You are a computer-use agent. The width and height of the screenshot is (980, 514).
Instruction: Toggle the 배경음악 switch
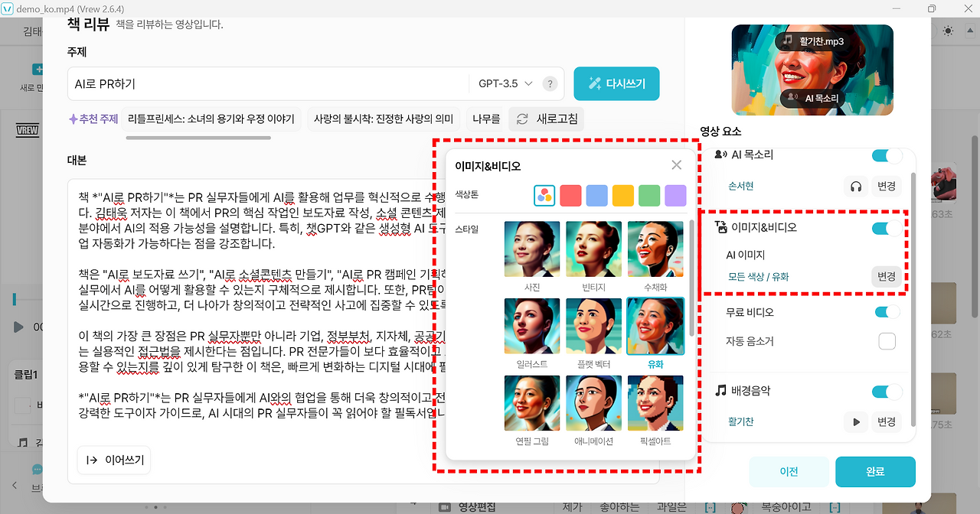[x=887, y=392]
